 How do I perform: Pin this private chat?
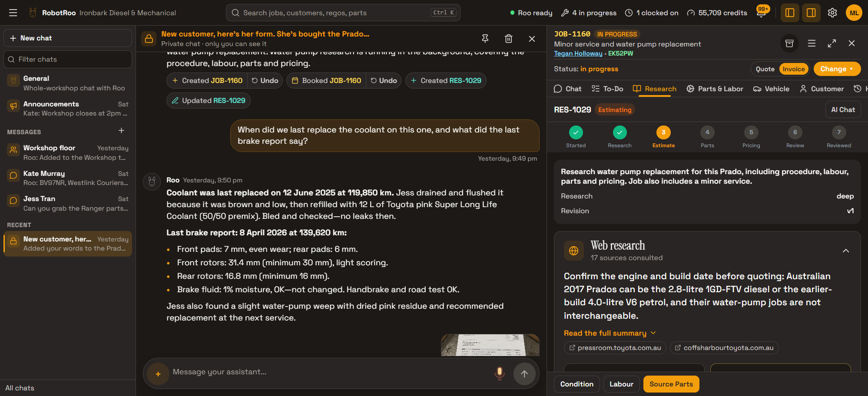(485, 39)
